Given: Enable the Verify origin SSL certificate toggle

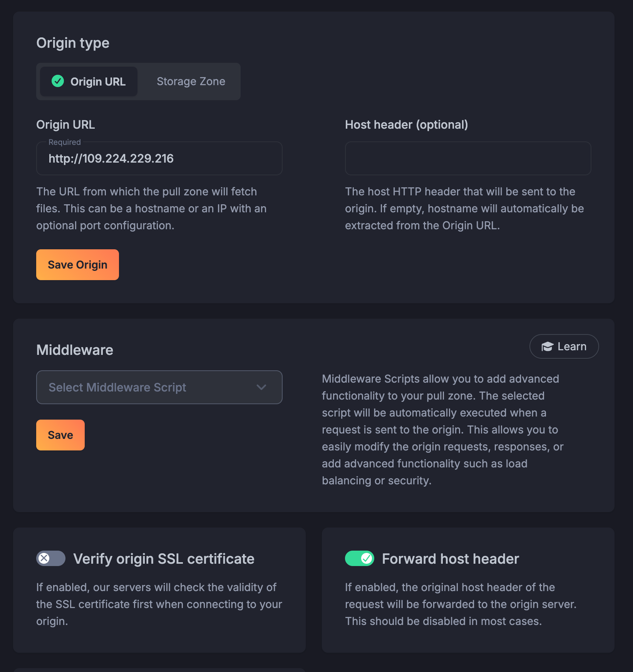Looking at the screenshot, I should point(51,558).
